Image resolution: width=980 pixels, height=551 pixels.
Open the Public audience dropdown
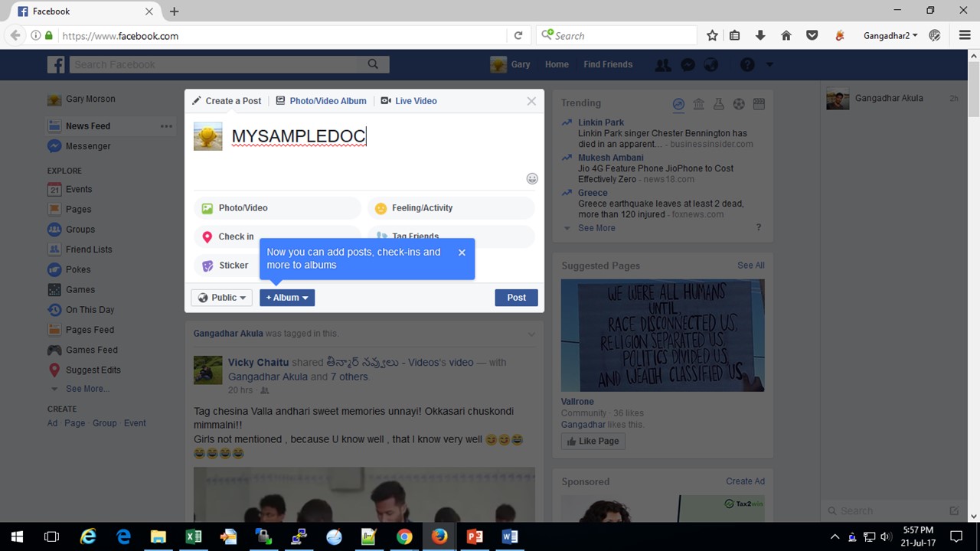(x=222, y=298)
